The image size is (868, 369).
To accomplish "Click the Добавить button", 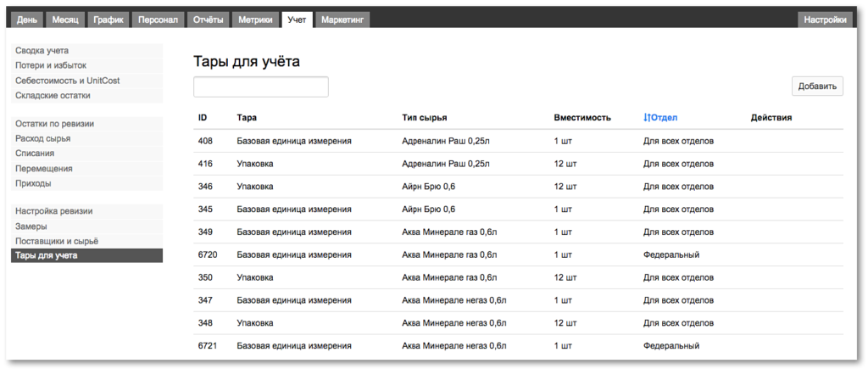I will 817,87.
